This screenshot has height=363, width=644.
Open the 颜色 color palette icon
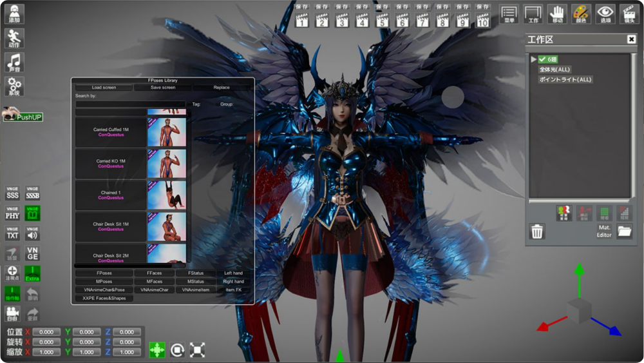click(x=581, y=14)
